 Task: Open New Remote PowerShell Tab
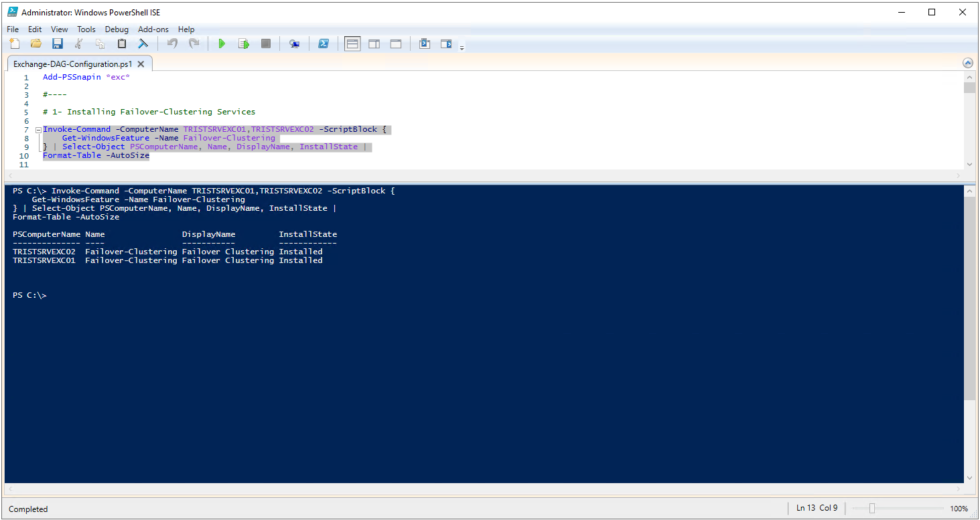point(294,44)
